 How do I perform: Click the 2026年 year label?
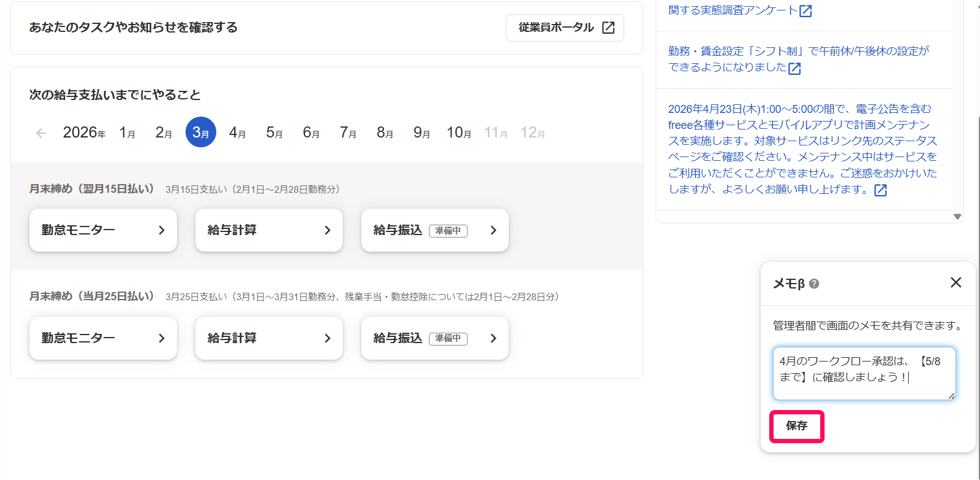(84, 133)
